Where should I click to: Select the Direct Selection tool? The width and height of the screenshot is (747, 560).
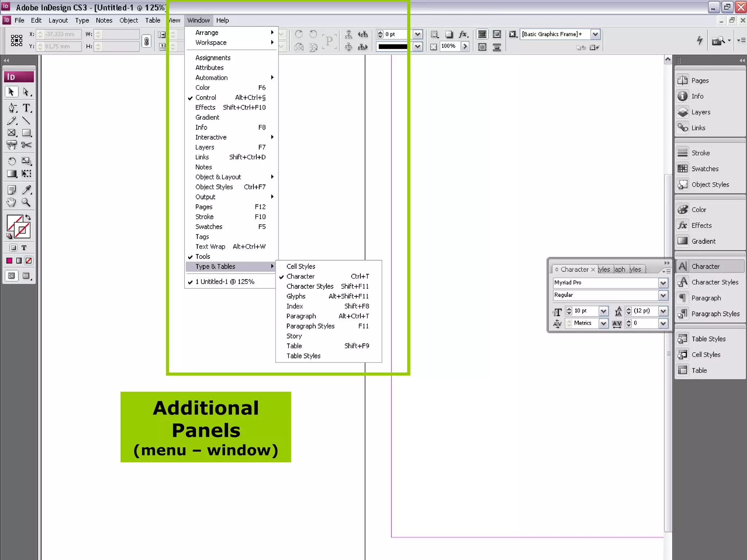point(26,92)
